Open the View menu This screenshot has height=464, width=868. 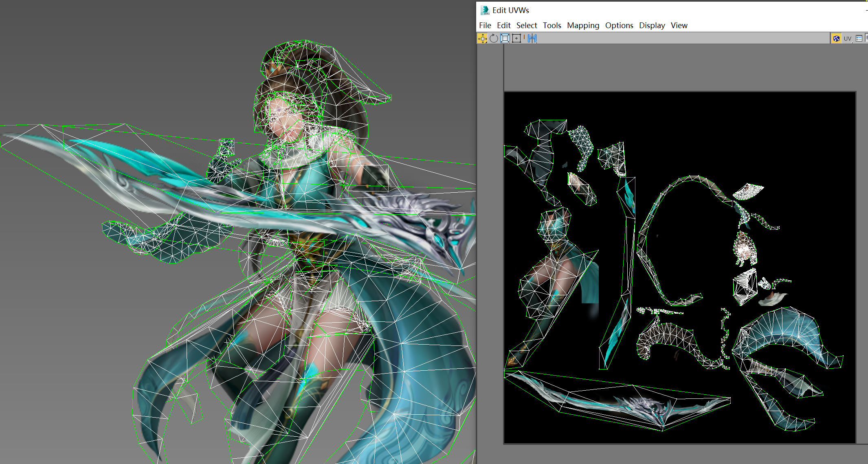coord(679,25)
